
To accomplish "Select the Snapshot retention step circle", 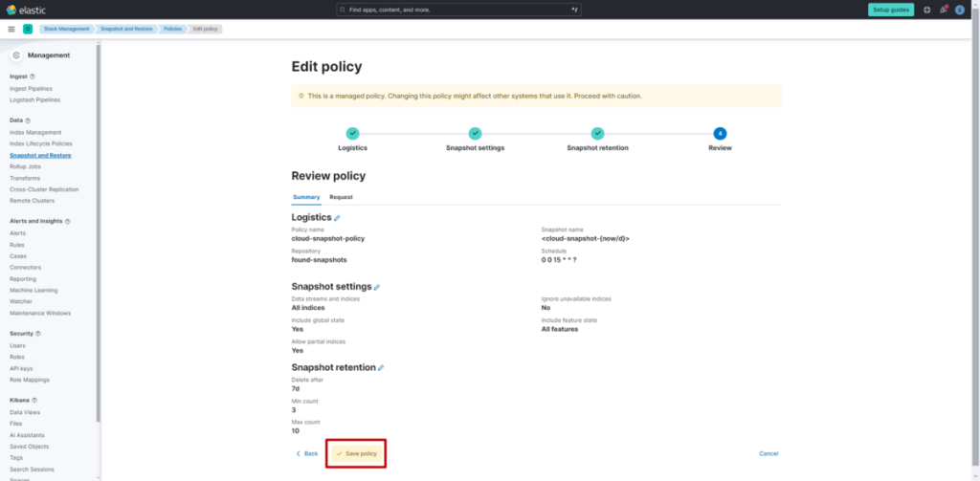I will [597, 134].
